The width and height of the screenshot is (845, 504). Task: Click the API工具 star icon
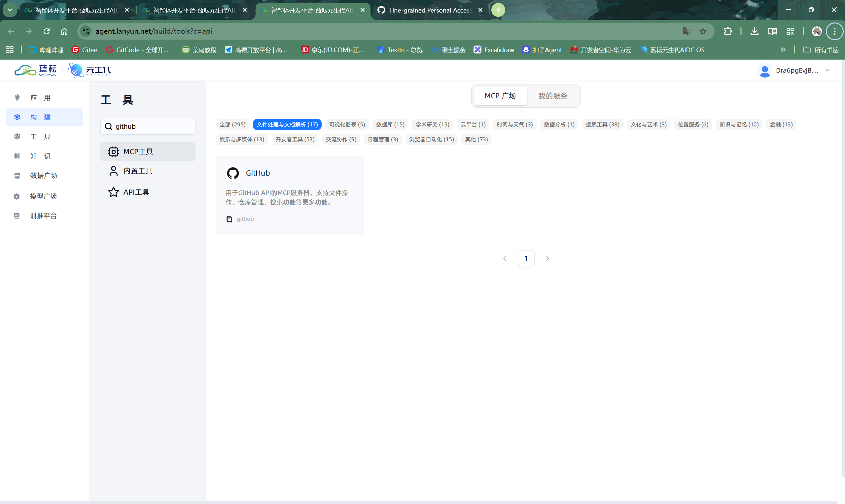pos(114,192)
